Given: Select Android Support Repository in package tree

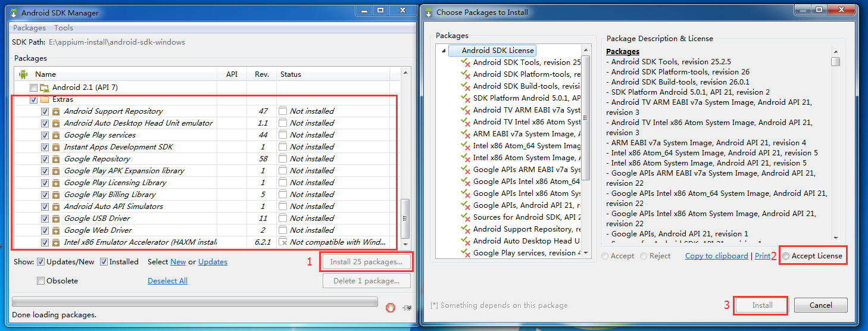Looking at the screenshot, I should 521,229.
